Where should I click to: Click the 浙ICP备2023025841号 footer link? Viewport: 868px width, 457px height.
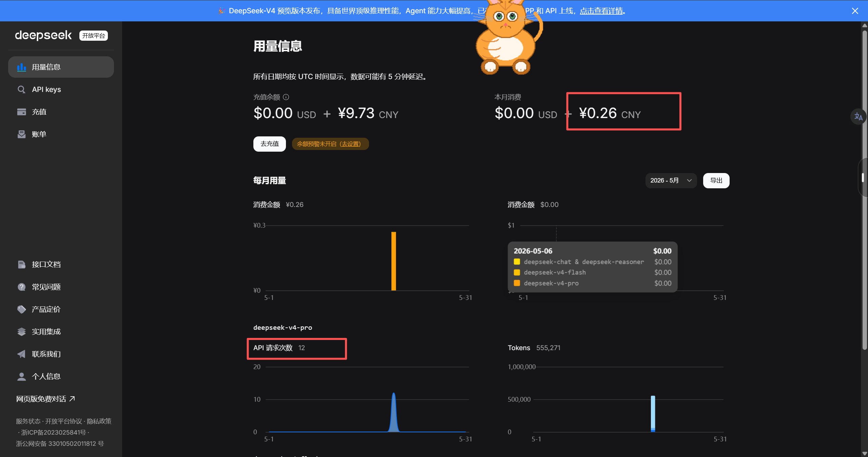53,433
